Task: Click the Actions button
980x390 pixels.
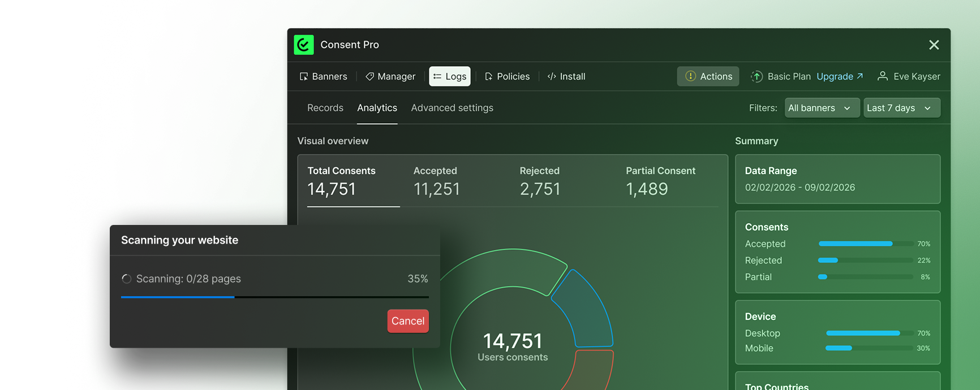Action: point(708,76)
